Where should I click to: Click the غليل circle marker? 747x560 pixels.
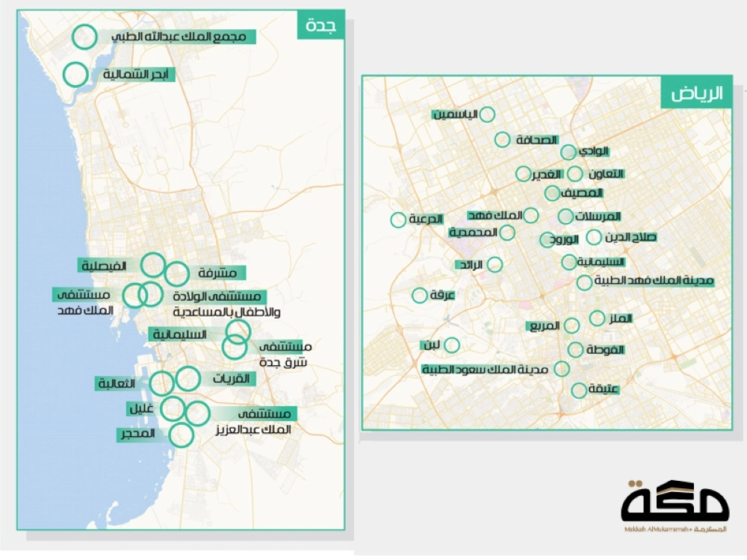pos(173,408)
